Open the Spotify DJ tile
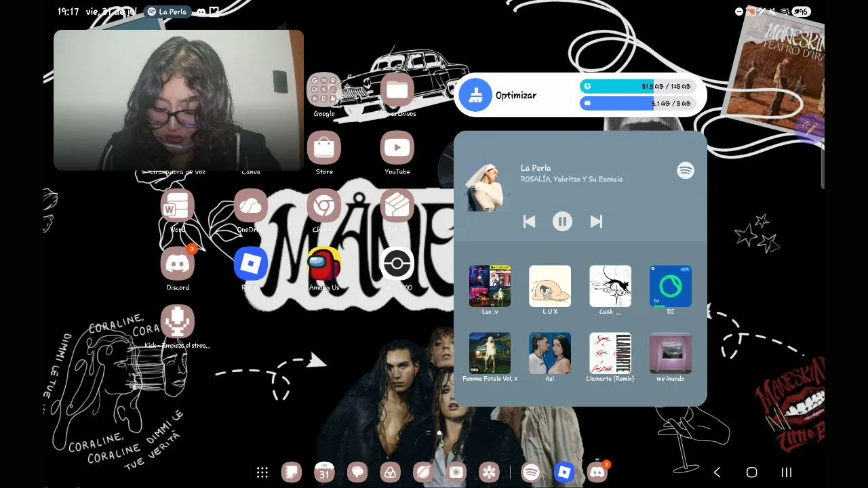Image resolution: width=868 pixels, height=488 pixels. click(x=671, y=286)
